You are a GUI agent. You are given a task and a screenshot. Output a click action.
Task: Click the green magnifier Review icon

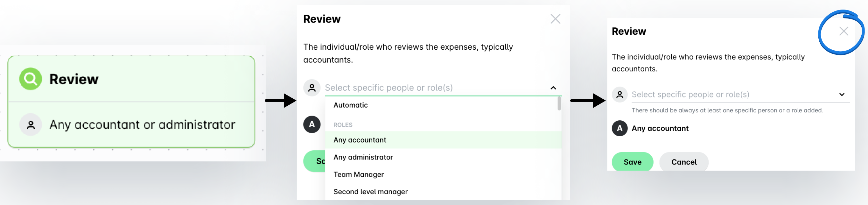[30, 79]
